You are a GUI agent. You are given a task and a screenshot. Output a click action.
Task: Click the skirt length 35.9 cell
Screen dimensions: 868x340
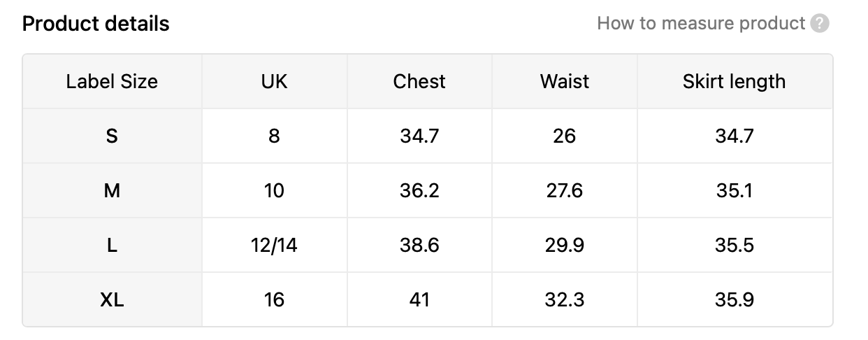coord(735,299)
